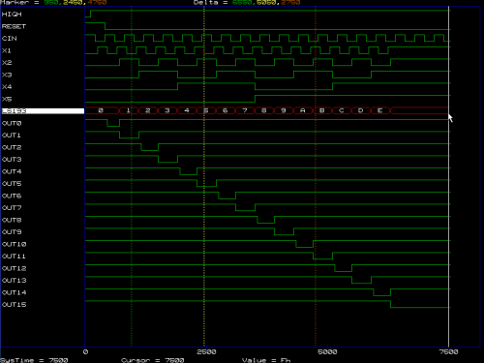Click the 7500 time axis label
Screen dimensions: 484x363
coord(448,352)
